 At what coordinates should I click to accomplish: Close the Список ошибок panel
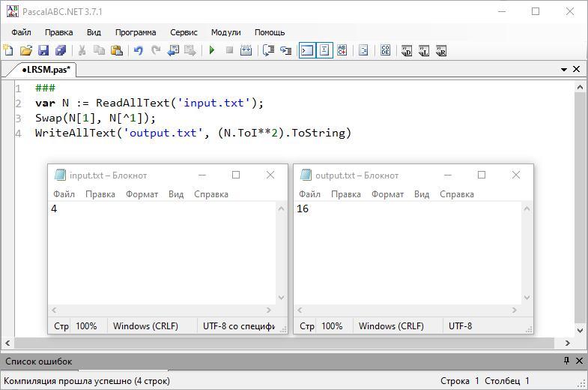click(579, 361)
